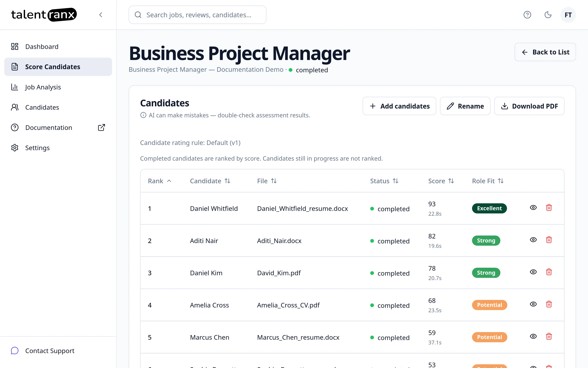Delete Daniel Whitfield with the trash icon
Image resolution: width=588 pixels, height=368 pixels.
[549, 208]
